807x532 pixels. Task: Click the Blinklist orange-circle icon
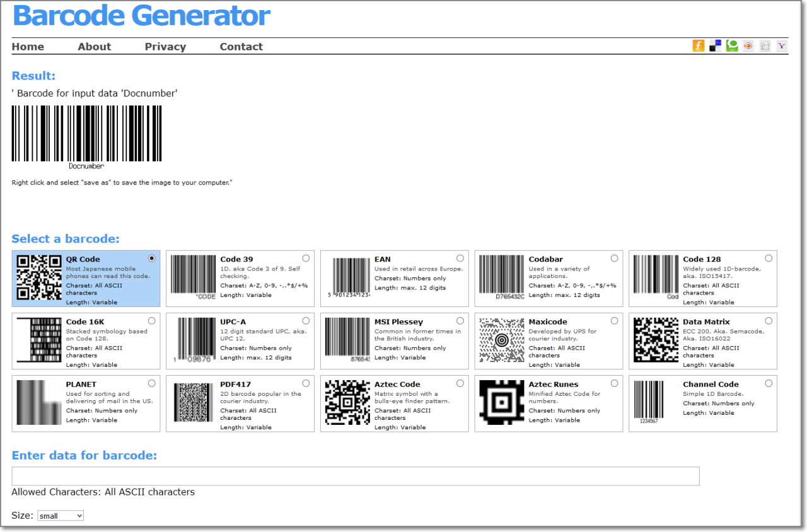(748, 45)
